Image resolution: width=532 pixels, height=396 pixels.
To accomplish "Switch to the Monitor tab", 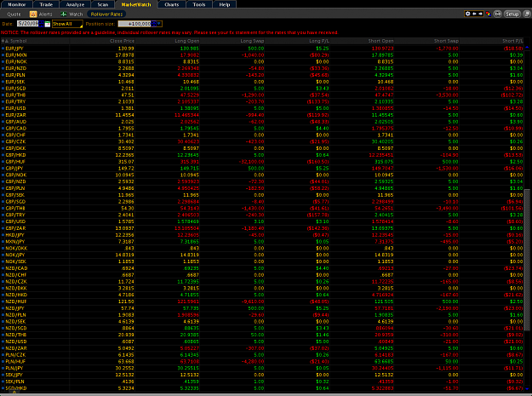I will pos(17,4).
